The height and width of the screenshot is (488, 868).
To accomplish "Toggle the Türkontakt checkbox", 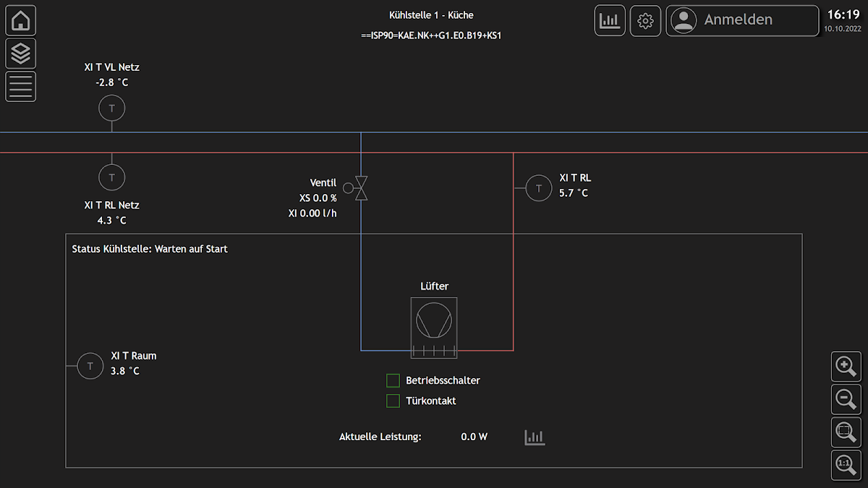I will tap(393, 400).
